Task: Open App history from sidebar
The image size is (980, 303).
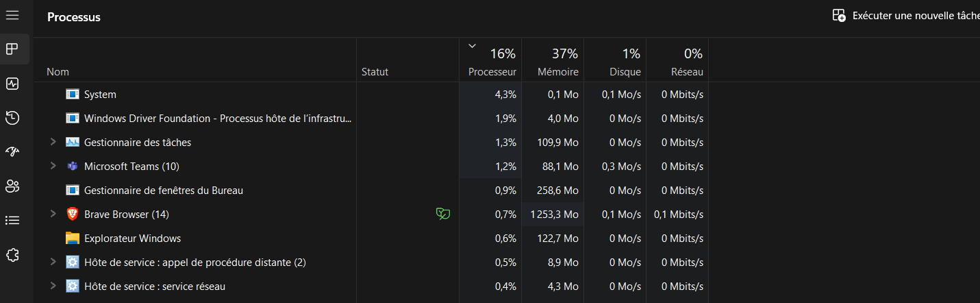Action: tap(12, 118)
